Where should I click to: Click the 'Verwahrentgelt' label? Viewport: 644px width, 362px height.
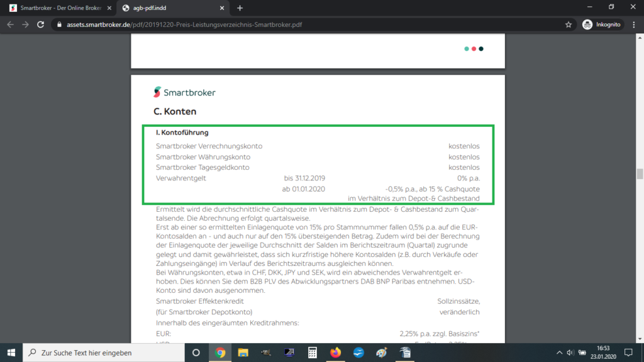(x=180, y=178)
